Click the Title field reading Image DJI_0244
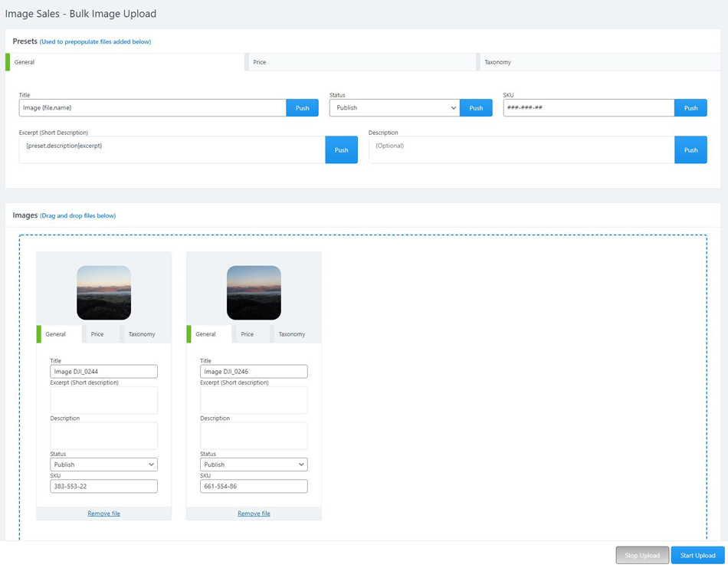This screenshot has width=728, height=568. (x=103, y=372)
